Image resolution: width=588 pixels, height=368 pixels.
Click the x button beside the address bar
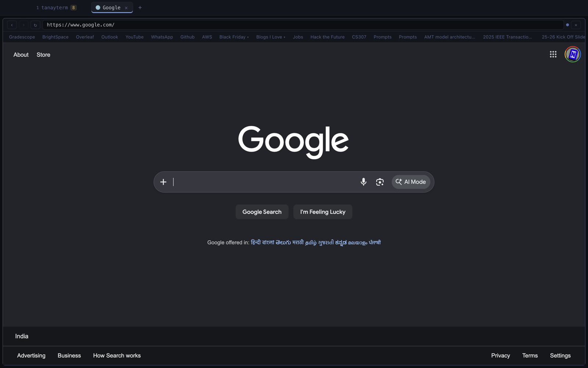pos(576,25)
